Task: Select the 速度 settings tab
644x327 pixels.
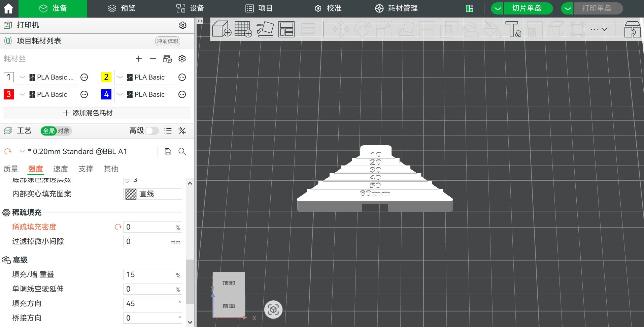Action: point(61,169)
